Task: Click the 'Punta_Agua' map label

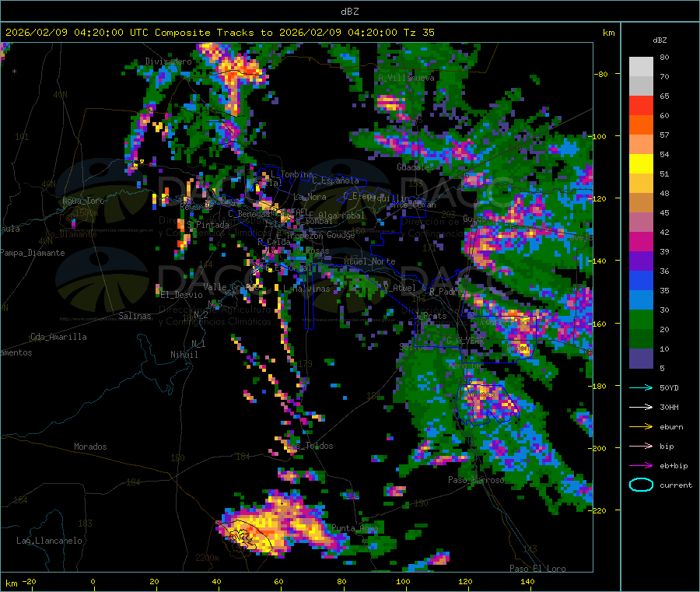Action: 355,528
